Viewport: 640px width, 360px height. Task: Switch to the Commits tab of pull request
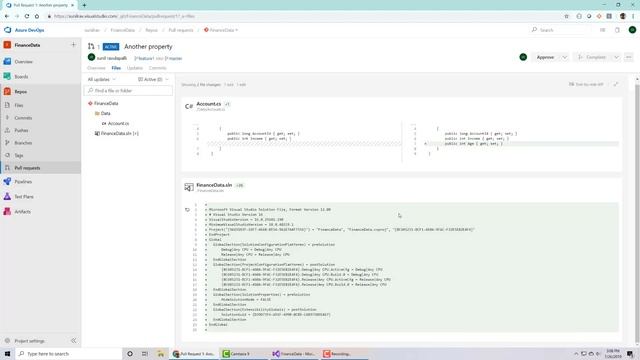coord(158,68)
